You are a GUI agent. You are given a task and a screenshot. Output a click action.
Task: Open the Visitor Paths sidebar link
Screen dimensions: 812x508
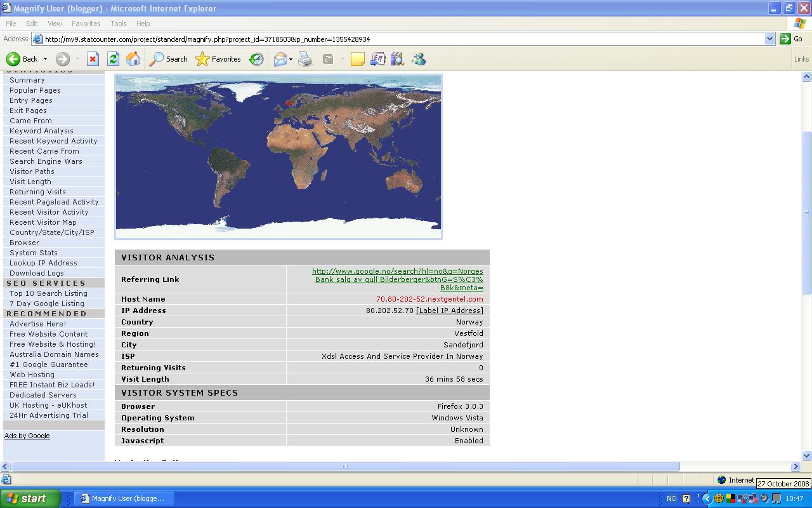coord(32,171)
